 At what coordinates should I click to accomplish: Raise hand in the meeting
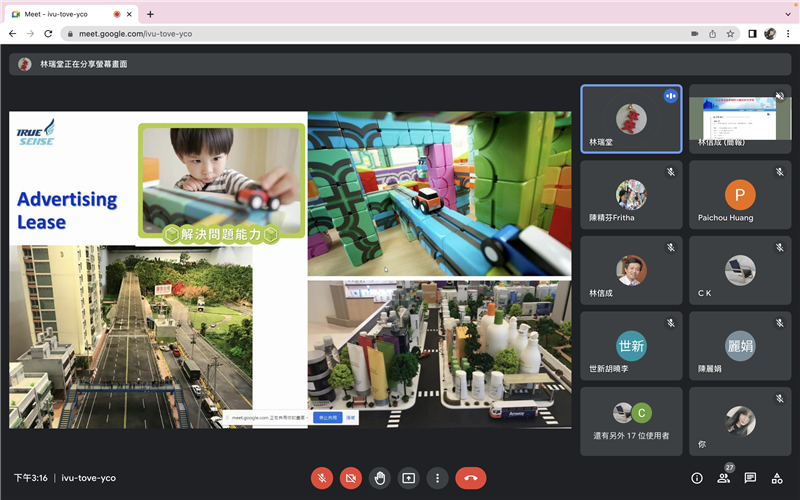(x=380, y=478)
